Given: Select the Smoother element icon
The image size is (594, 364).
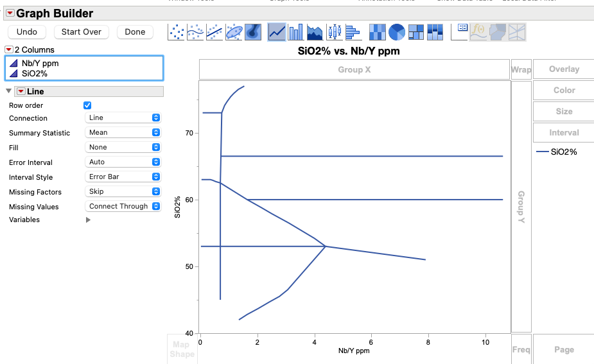Looking at the screenshot, I should 195,32.
